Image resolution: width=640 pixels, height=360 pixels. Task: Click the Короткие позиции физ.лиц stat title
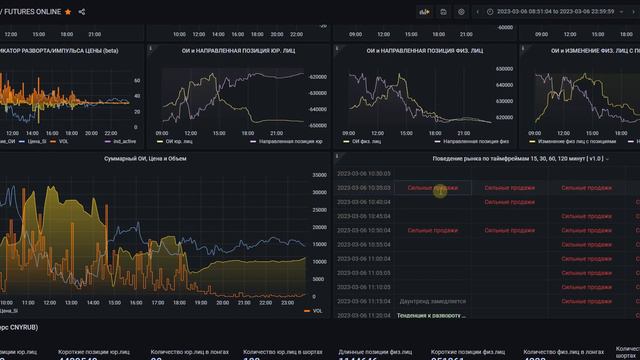coord(468,352)
